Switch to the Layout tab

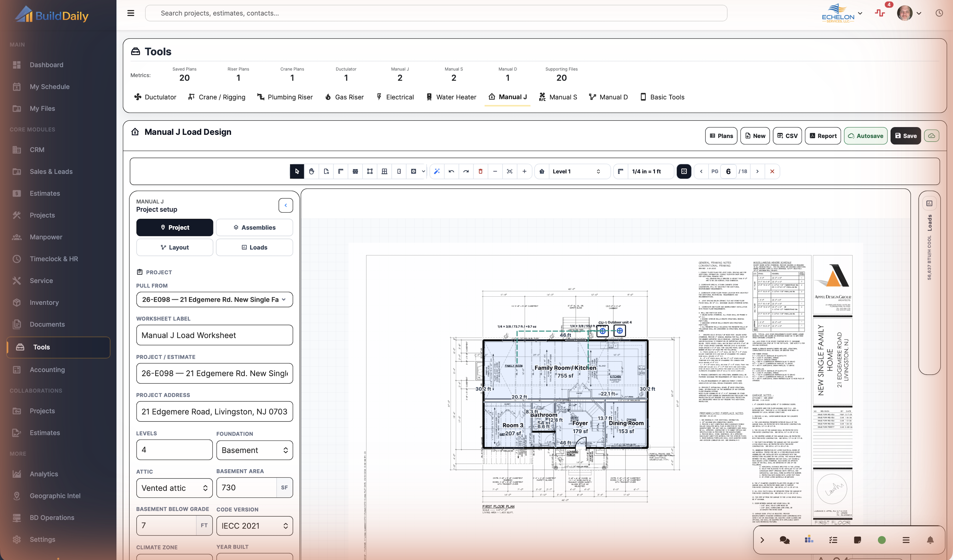[175, 247]
